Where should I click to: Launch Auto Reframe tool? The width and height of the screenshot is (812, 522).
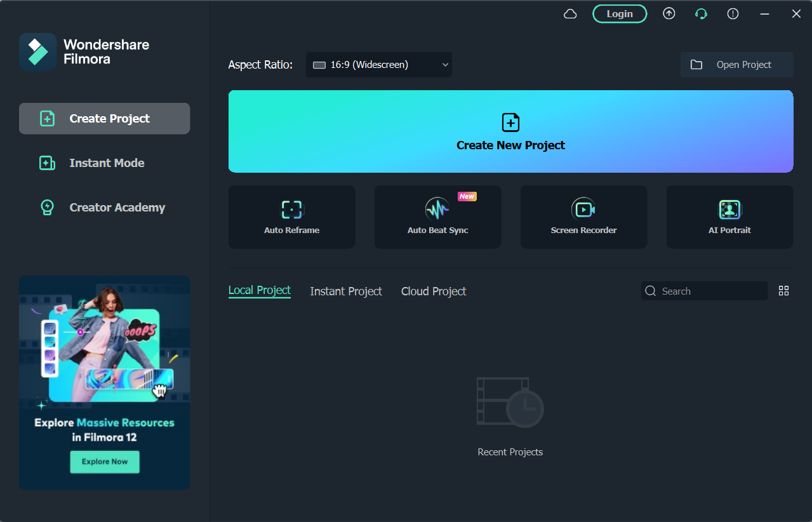click(x=292, y=217)
